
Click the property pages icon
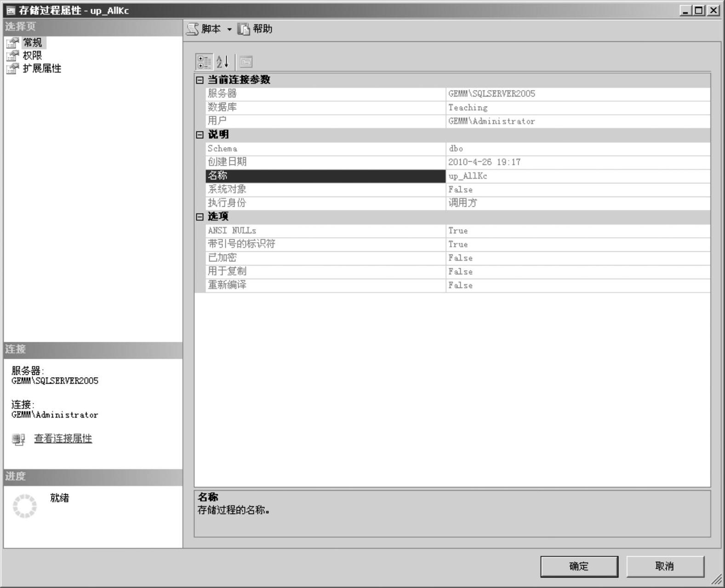point(246,62)
